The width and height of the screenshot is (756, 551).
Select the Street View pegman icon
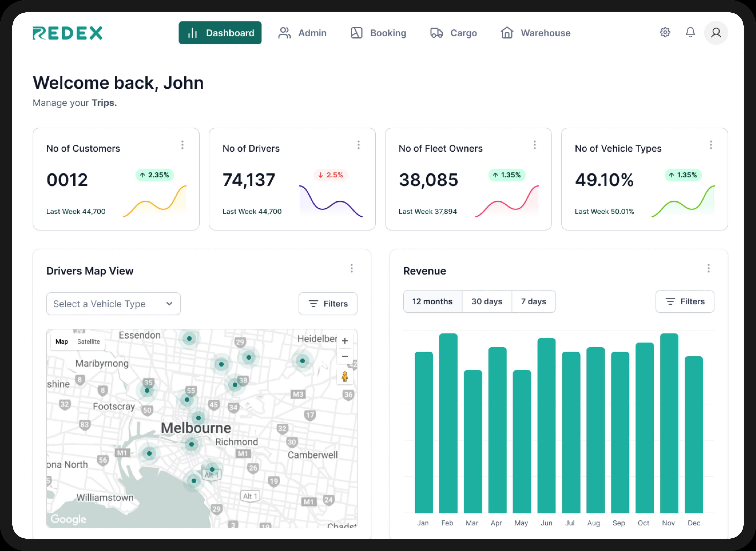click(x=345, y=377)
